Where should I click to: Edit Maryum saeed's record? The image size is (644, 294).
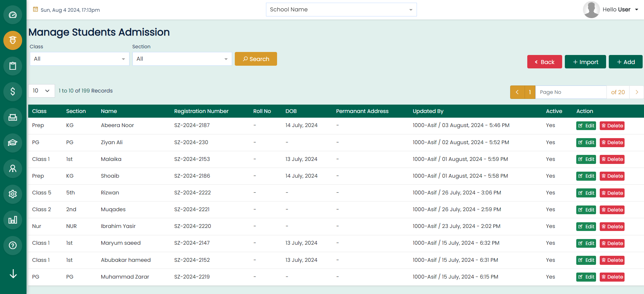tap(586, 243)
